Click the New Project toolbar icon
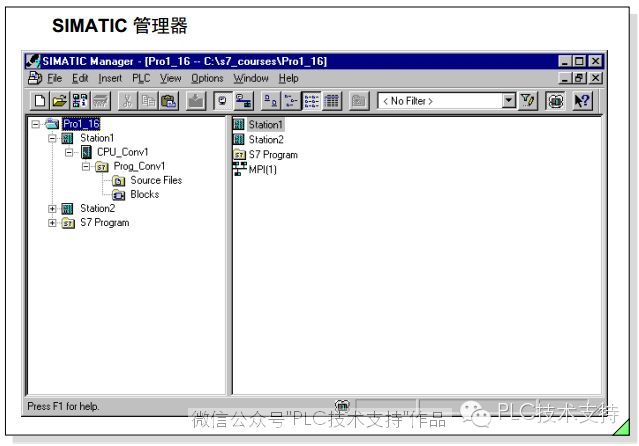639x446 pixels. (x=40, y=100)
